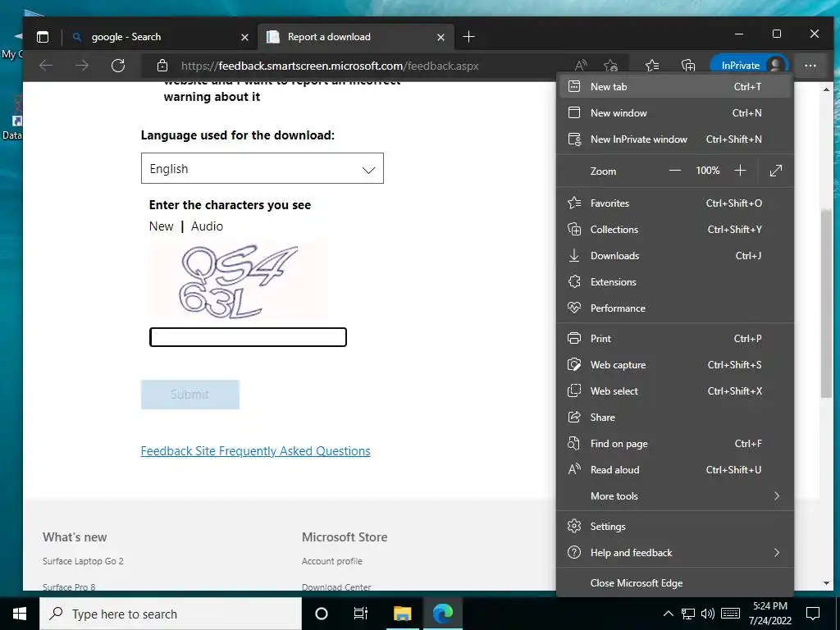This screenshot has height=630, width=840.
Task: Click the Submit button
Action: pos(190,395)
